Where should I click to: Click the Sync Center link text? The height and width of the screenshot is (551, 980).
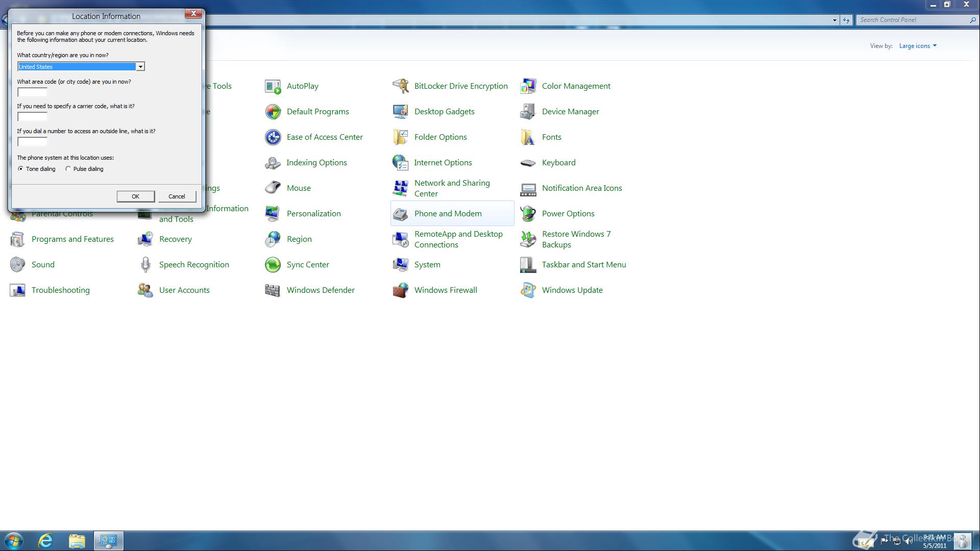(x=308, y=265)
